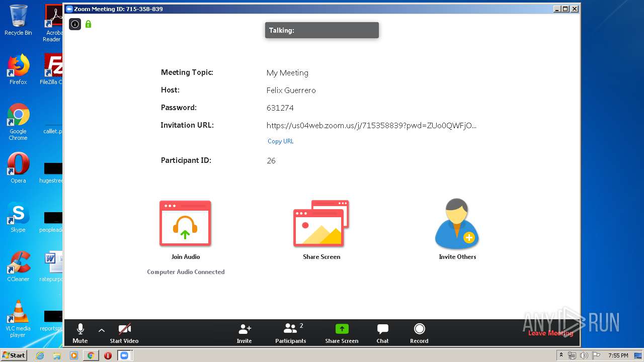Open VLC media player desktop shortcut
The height and width of the screenshot is (362, 644).
[18, 319]
